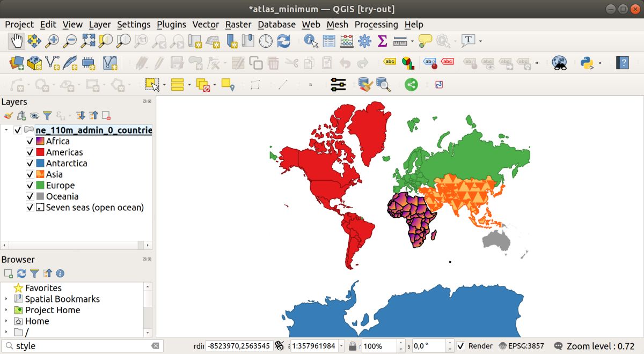Click the green share plugin icon
Image resolution: width=644 pixels, height=354 pixels.
click(x=411, y=84)
